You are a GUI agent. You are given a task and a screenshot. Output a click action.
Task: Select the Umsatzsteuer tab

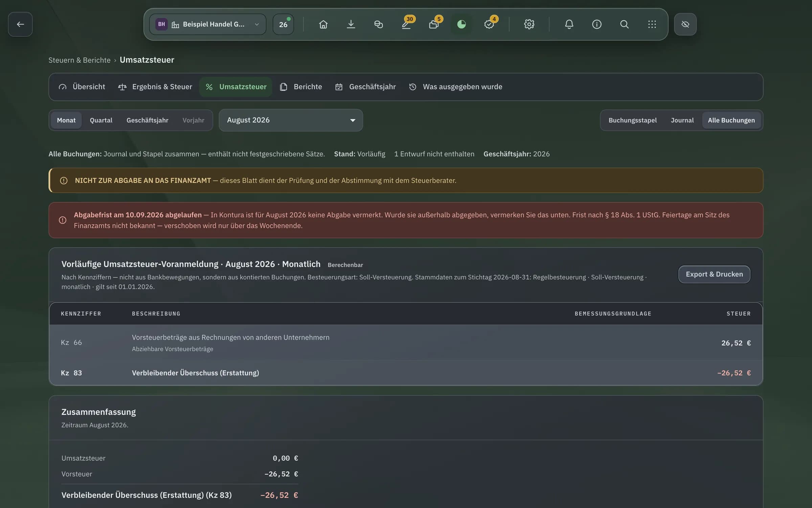(x=236, y=87)
